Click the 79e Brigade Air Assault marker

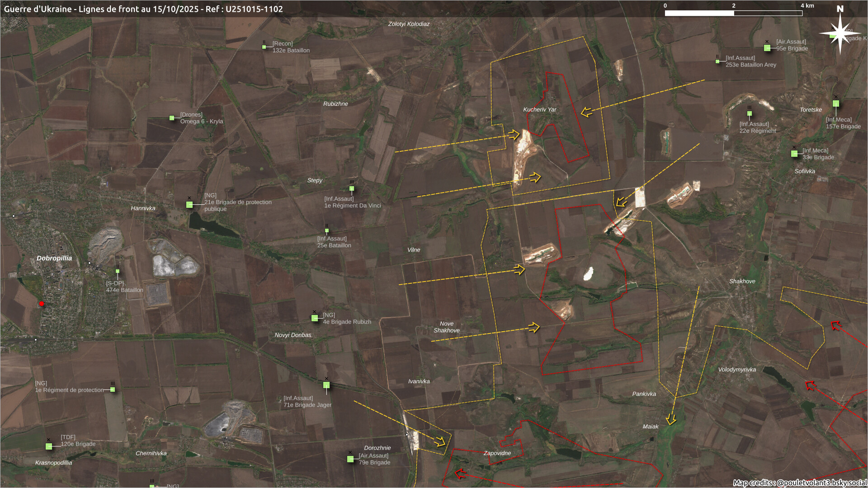[350, 459]
